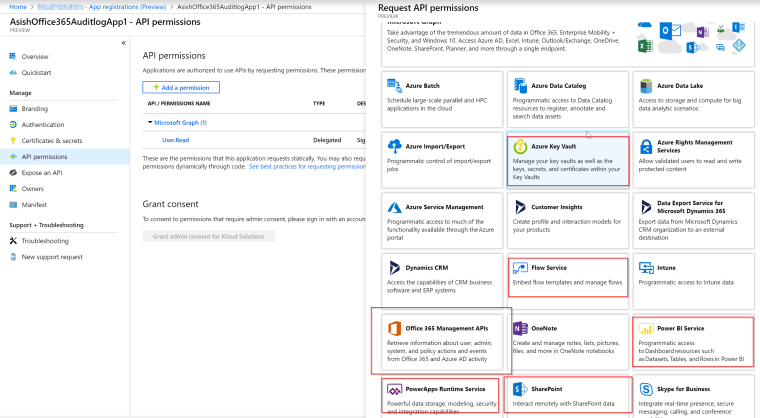Click the Power BI Service icon
The width and height of the screenshot is (760, 418).
click(x=646, y=329)
